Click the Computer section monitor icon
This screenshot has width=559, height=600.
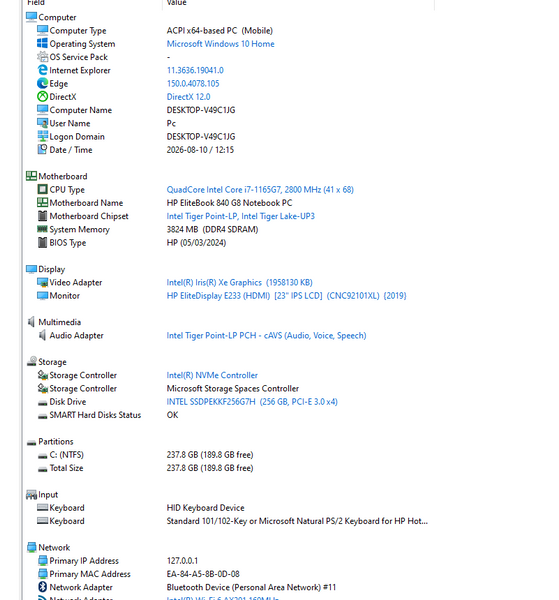pyautogui.click(x=31, y=17)
